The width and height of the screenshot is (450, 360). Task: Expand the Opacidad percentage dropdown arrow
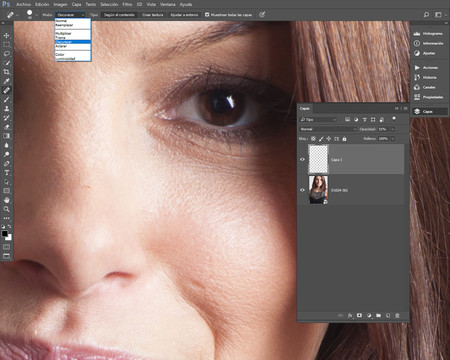(x=392, y=129)
